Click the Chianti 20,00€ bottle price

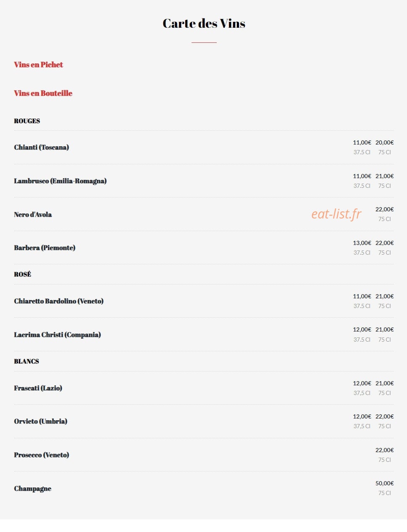[384, 142]
